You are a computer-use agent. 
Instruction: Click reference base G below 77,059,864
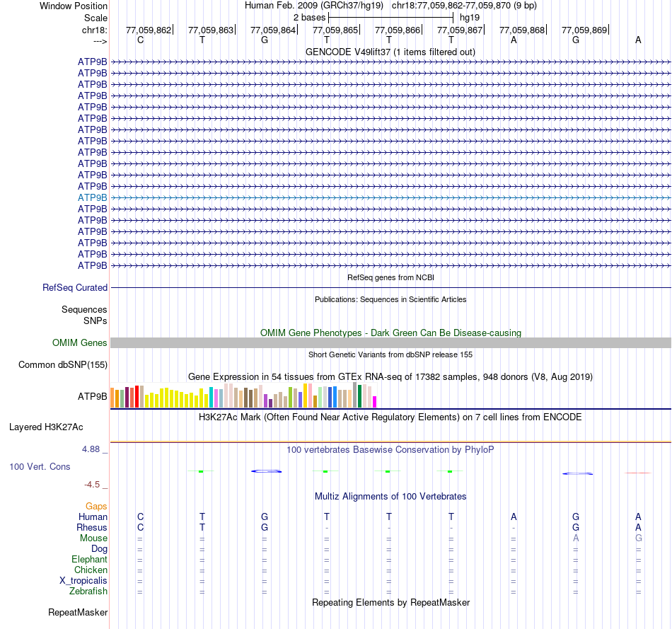[x=265, y=40]
